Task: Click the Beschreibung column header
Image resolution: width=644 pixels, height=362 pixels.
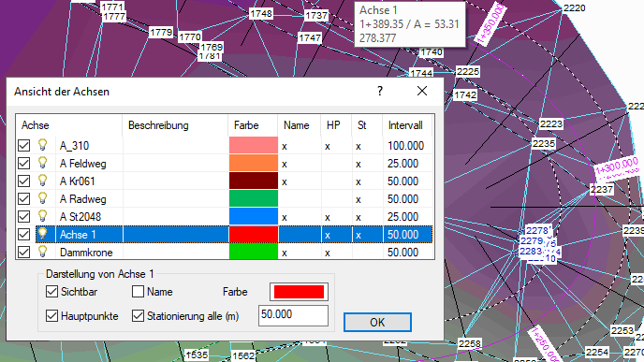Action: pos(175,125)
